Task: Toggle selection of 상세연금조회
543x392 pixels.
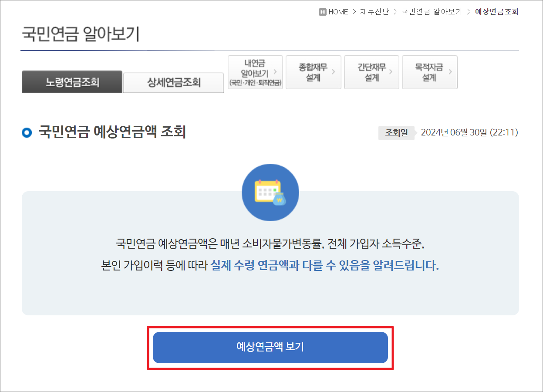Action: [173, 82]
